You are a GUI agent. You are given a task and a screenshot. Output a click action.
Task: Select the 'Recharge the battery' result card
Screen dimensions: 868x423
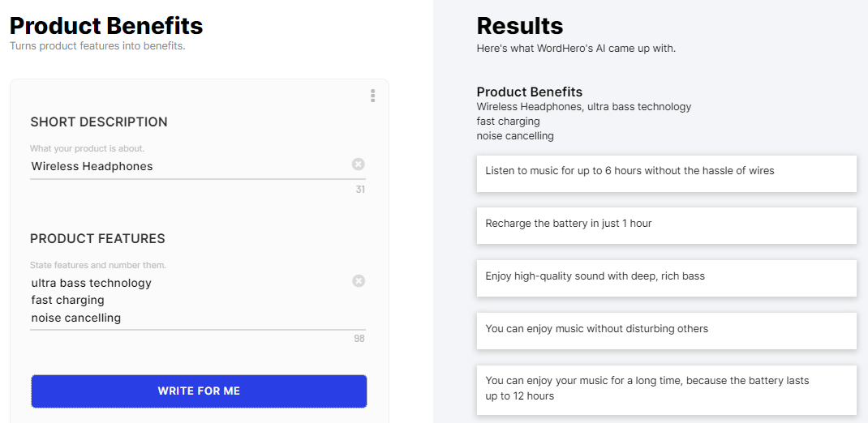point(666,225)
